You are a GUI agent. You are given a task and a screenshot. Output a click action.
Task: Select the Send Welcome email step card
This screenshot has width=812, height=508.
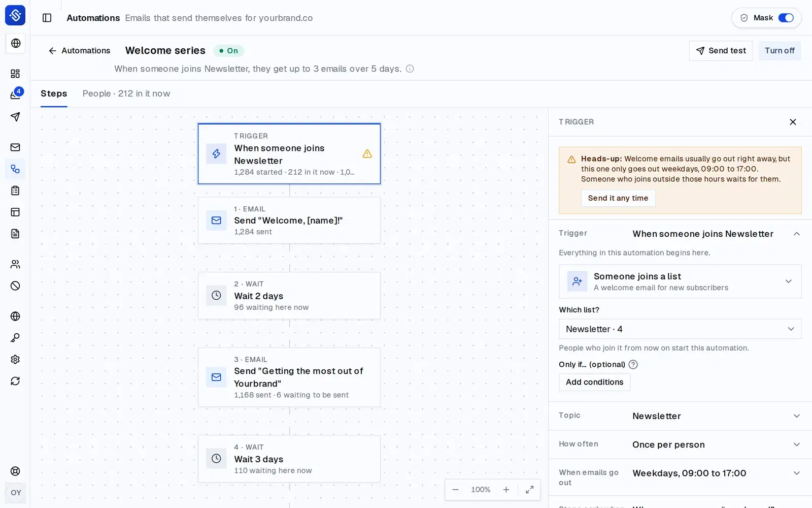click(289, 220)
